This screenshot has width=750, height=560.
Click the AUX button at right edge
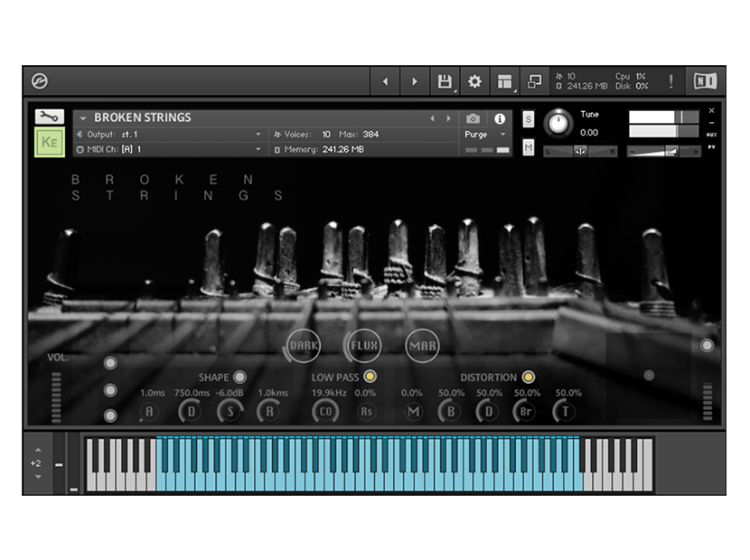click(x=712, y=135)
